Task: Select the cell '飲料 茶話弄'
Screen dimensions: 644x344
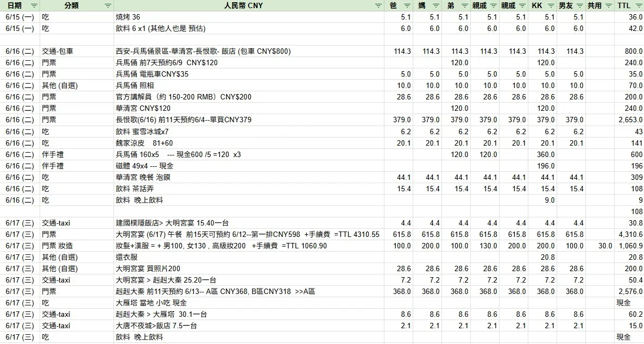Action: click(x=249, y=189)
